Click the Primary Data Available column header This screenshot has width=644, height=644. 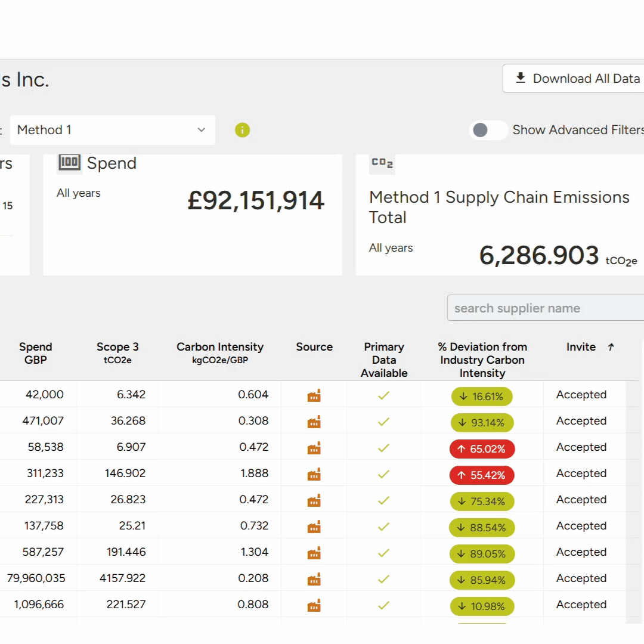click(384, 360)
